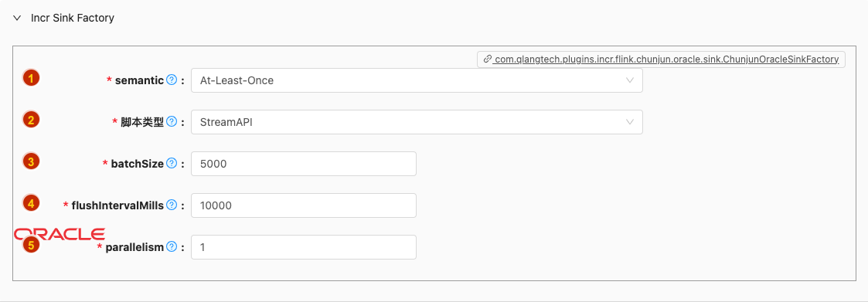Click the numbered badge 5 marker

pyautogui.click(x=31, y=245)
